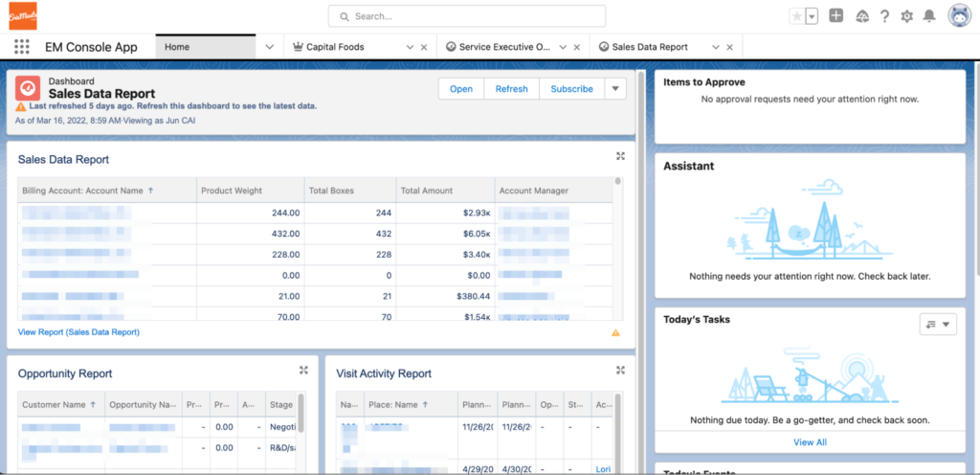Expand the Visit Activity Report widget
This screenshot has width=980, height=475.
tap(620, 370)
